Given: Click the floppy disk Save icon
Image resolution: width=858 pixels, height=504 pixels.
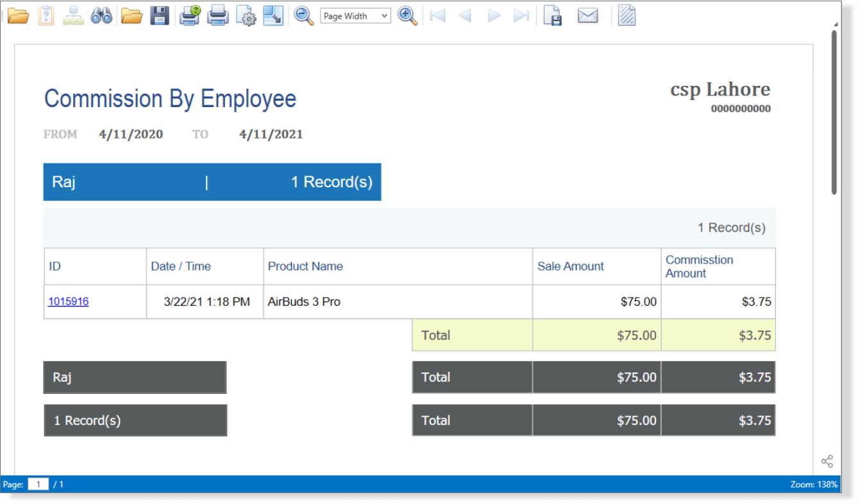Looking at the screenshot, I should [x=160, y=15].
